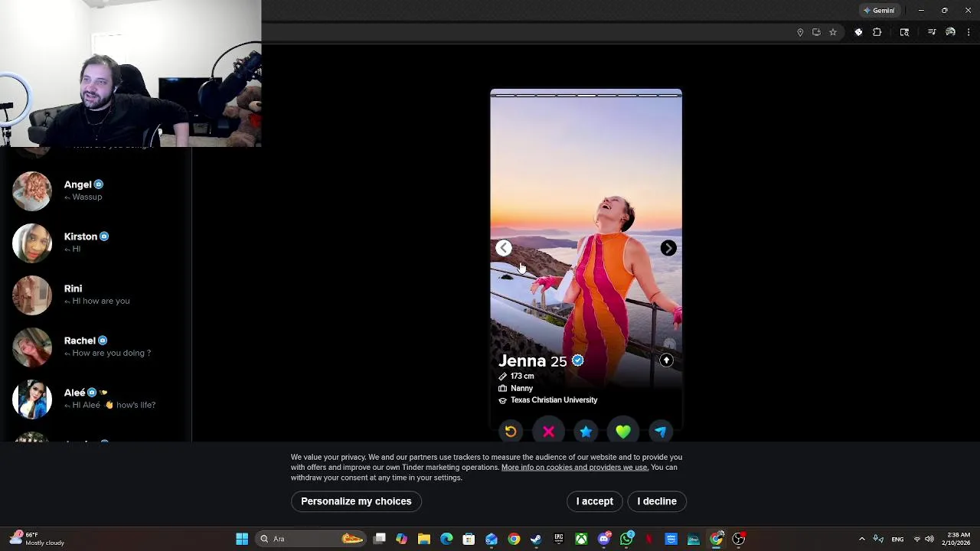Click Personalize my choices button
The image size is (980, 551).
356,501
